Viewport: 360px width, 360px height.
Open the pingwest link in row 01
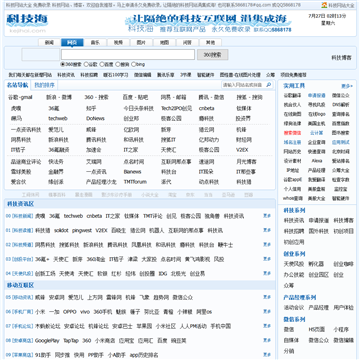click(82, 230)
